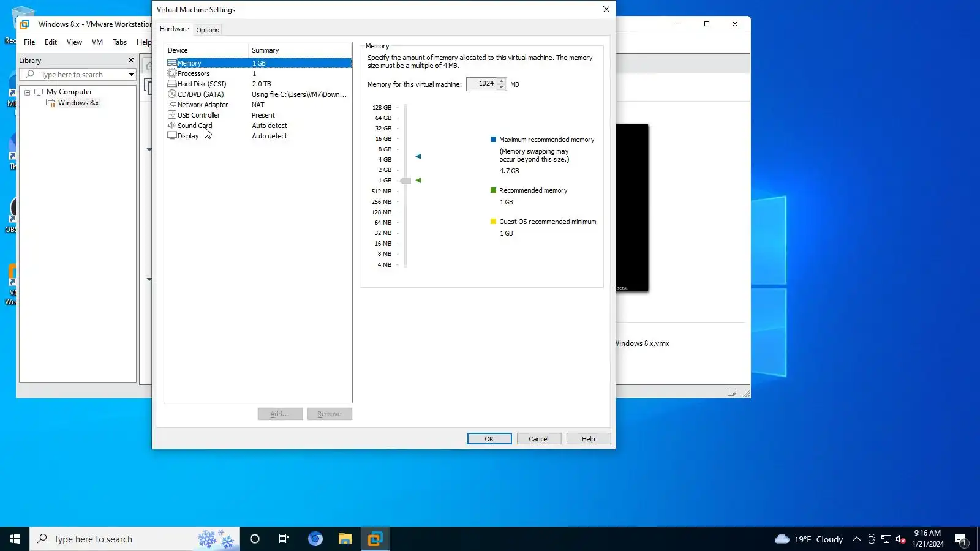Click the Device column header
This screenshot has height=551, width=980.
[206, 50]
